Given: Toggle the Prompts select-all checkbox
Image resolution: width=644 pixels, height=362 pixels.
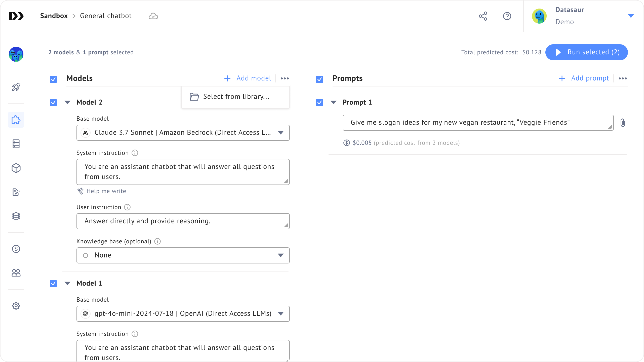Looking at the screenshot, I should tap(319, 79).
